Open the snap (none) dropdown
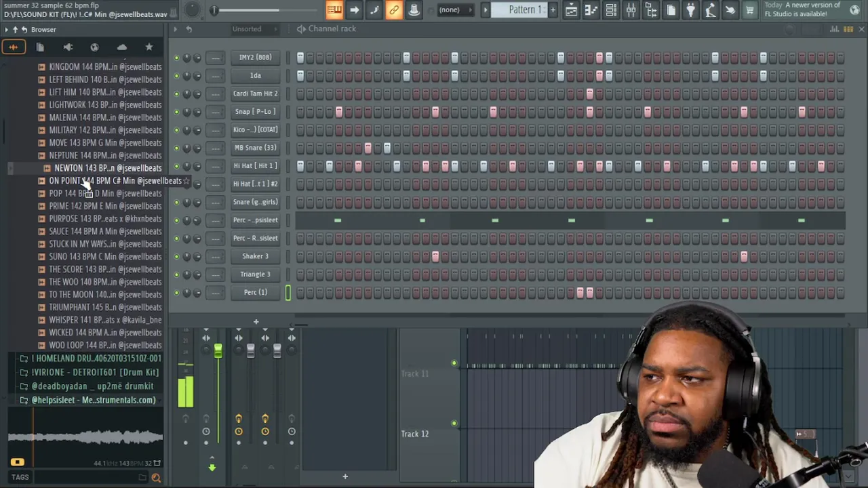The image size is (868, 488). [x=454, y=10]
